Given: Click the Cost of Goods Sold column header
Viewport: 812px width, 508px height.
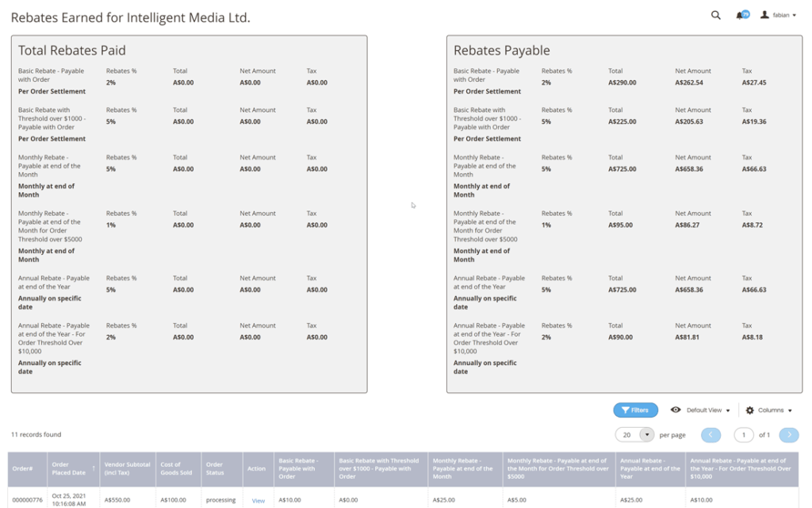Looking at the screenshot, I should pyautogui.click(x=178, y=468).
